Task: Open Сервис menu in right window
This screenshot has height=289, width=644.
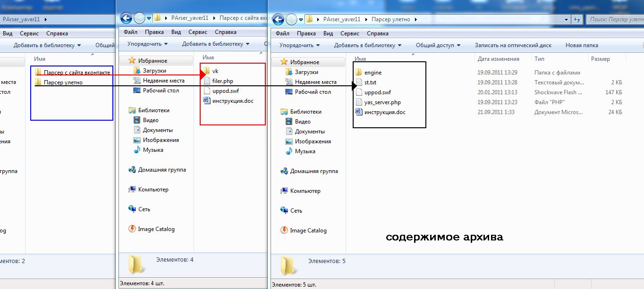Action: [x=350, y=33]
